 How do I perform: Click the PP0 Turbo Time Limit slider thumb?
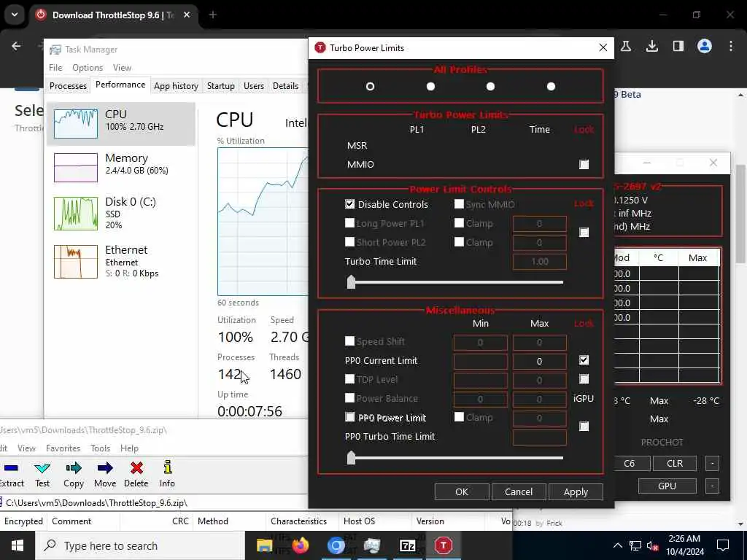click(x=351, y=458)
